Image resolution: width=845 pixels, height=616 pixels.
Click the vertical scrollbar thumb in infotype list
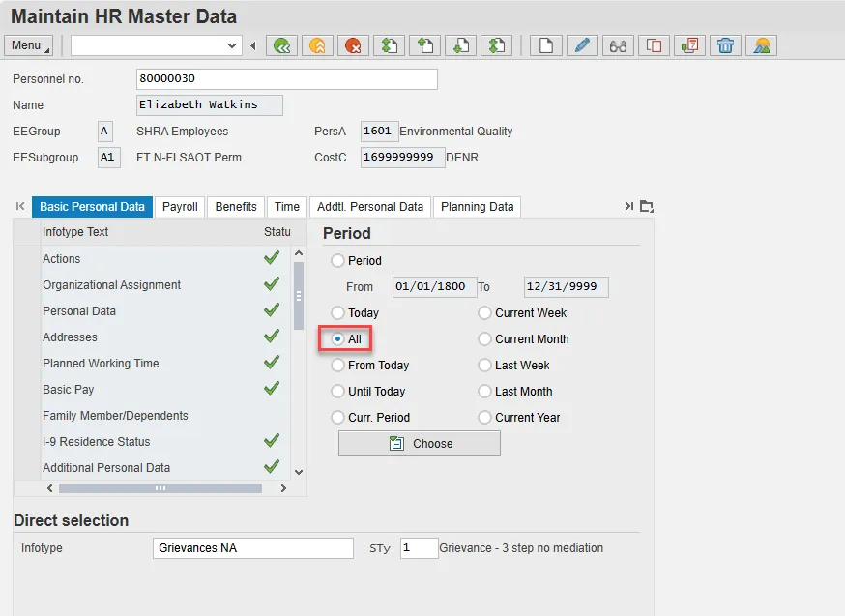[299, 296]
